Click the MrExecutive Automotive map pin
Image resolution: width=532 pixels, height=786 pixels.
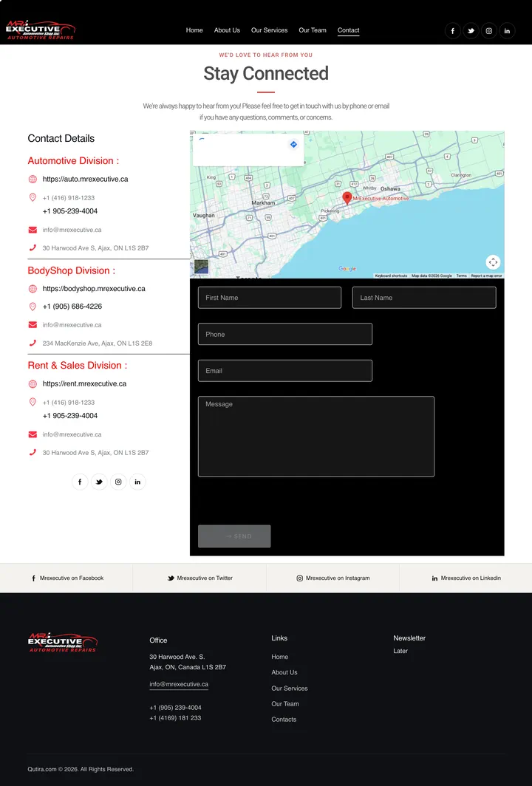point(347,197)
